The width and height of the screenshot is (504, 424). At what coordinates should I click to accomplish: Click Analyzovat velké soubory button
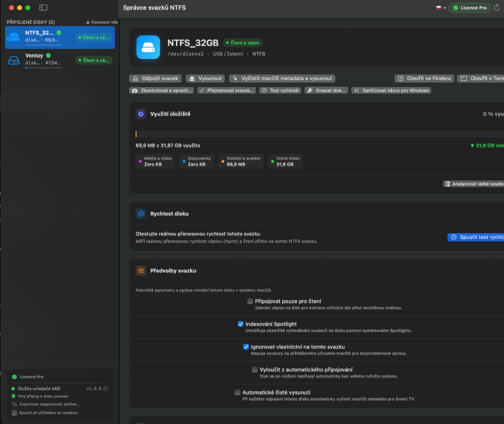point(474,184)
